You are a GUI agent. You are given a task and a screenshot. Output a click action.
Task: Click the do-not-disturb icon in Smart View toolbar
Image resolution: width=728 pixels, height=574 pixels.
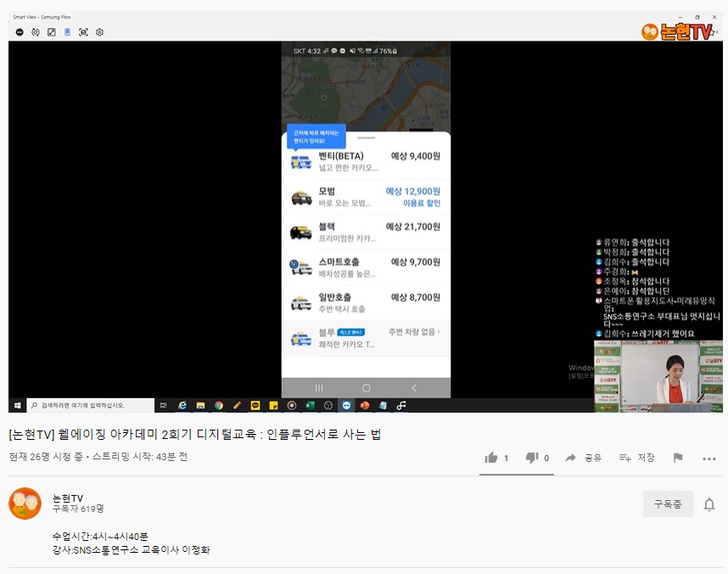click(20, 32)
